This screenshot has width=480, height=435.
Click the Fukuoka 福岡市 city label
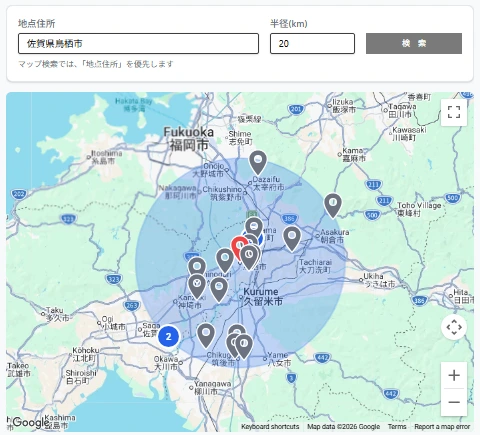point(189,138)
